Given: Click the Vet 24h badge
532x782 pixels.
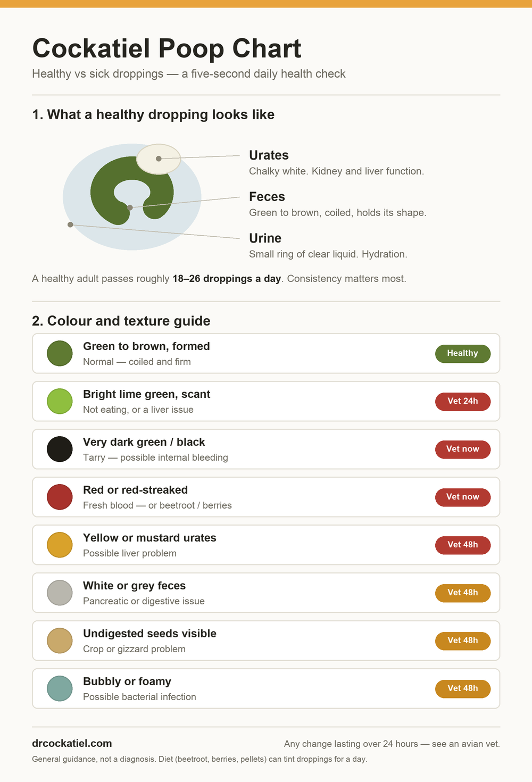Looking at the screenshot, I should coord(463,402).
